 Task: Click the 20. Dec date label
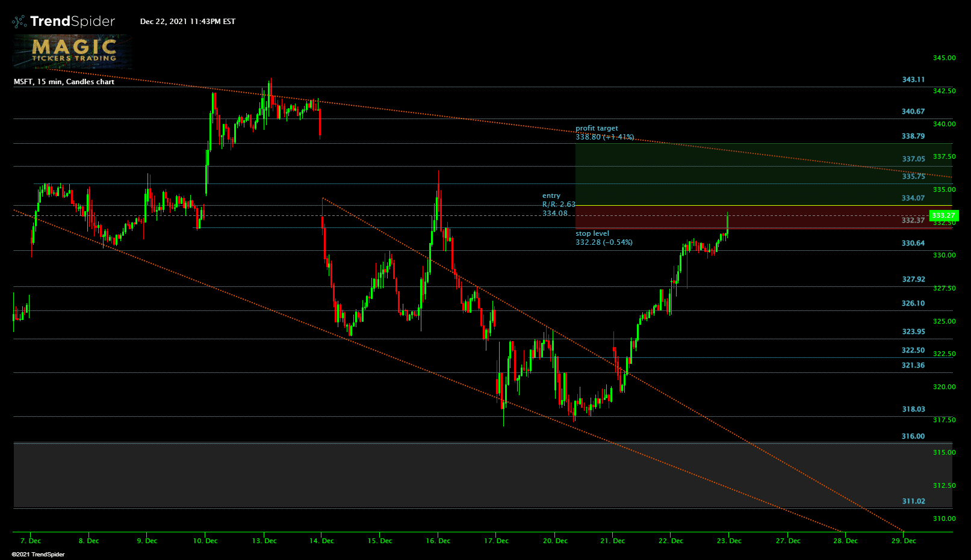click(x=555, y=541)
